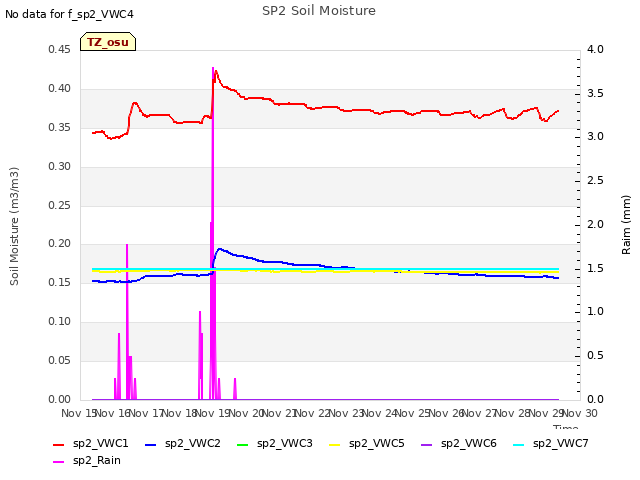Screen dimensions: 640x480
Task: Click the 'No data for f_sp2_VWC4' message
Action: coord(69,14)
